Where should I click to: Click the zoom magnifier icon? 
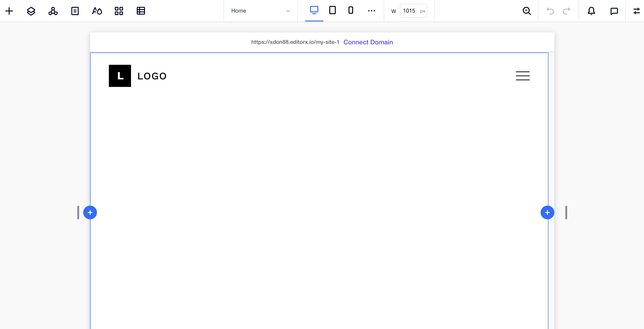point(526,11)
